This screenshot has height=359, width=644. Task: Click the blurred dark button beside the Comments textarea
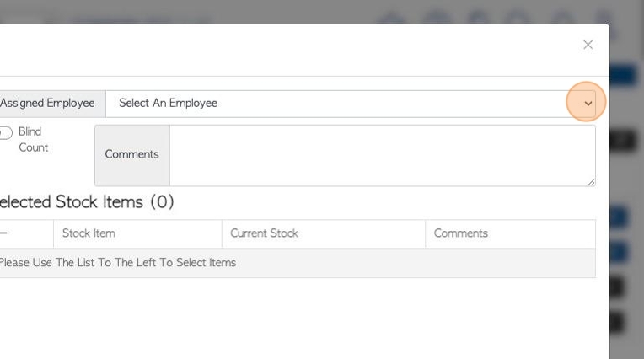623,141
